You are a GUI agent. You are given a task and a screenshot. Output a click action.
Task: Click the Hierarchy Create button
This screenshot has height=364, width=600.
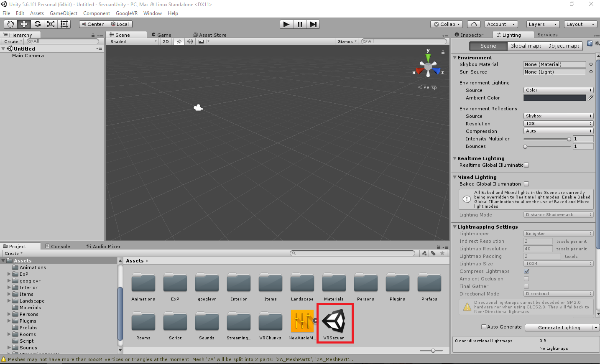tap(13, 41)
